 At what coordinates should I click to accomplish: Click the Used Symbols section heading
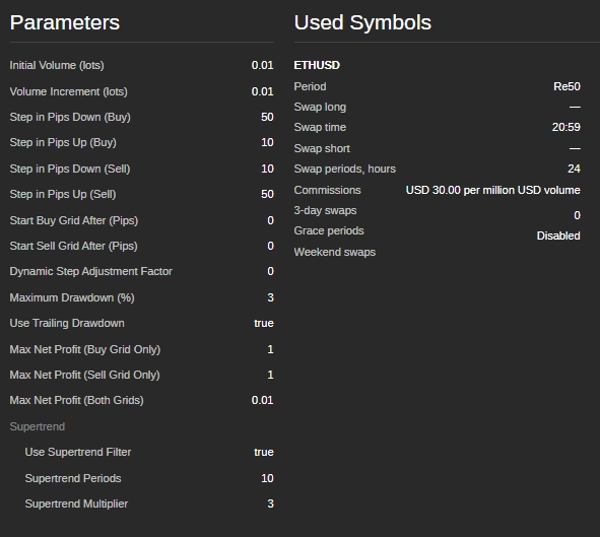click(x=363, y=23)
